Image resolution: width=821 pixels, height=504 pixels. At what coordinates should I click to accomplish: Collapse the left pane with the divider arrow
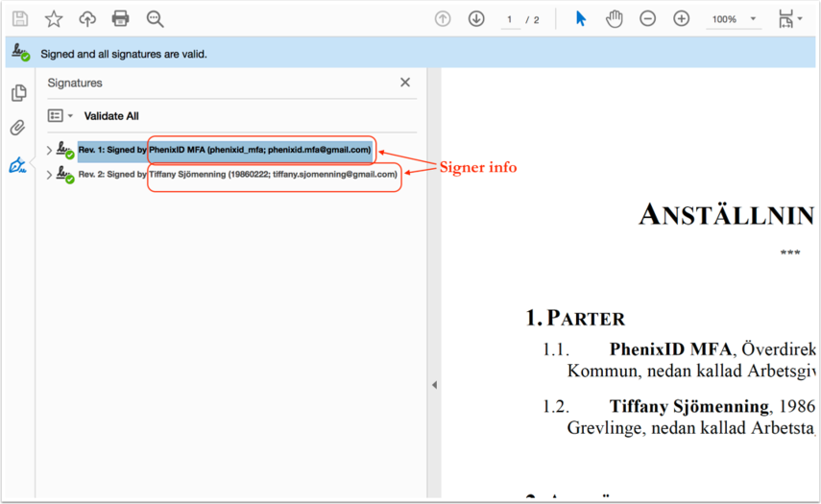[x=434, y=385]
